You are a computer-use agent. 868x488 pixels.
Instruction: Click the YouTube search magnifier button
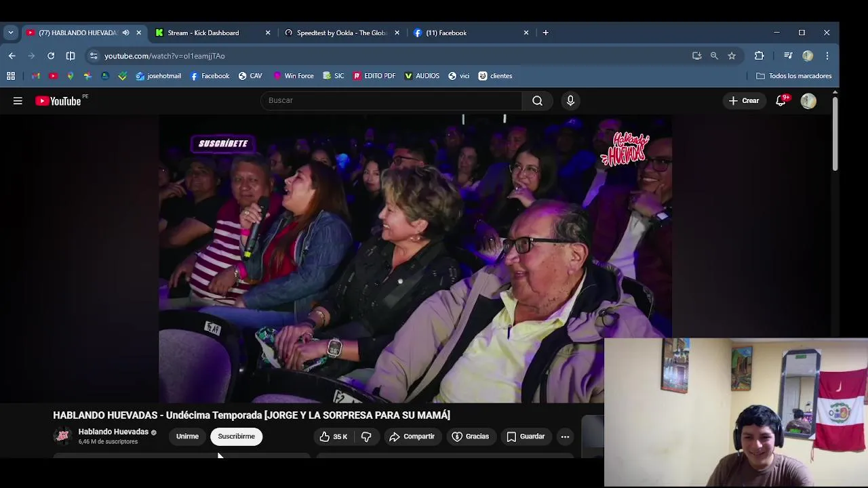pos(537,101)
